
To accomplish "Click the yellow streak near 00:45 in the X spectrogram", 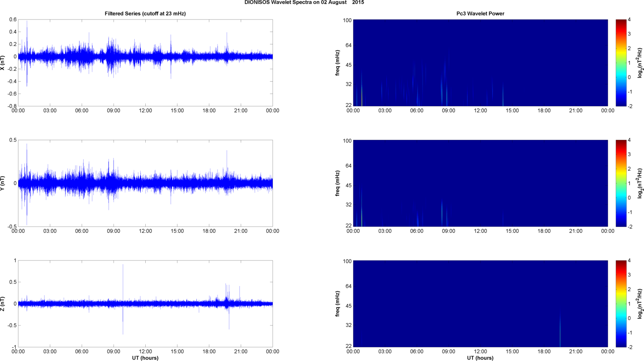I will pos(361,89).
